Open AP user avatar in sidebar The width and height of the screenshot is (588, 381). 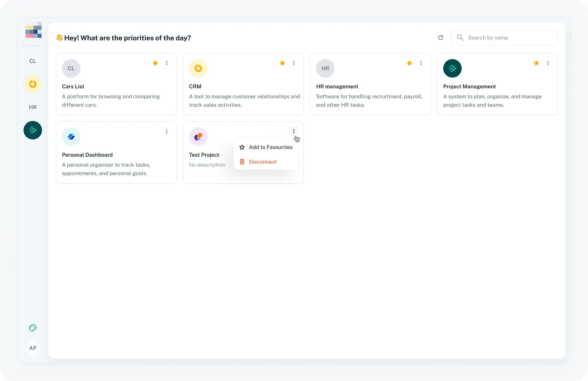tap(33, 348)
